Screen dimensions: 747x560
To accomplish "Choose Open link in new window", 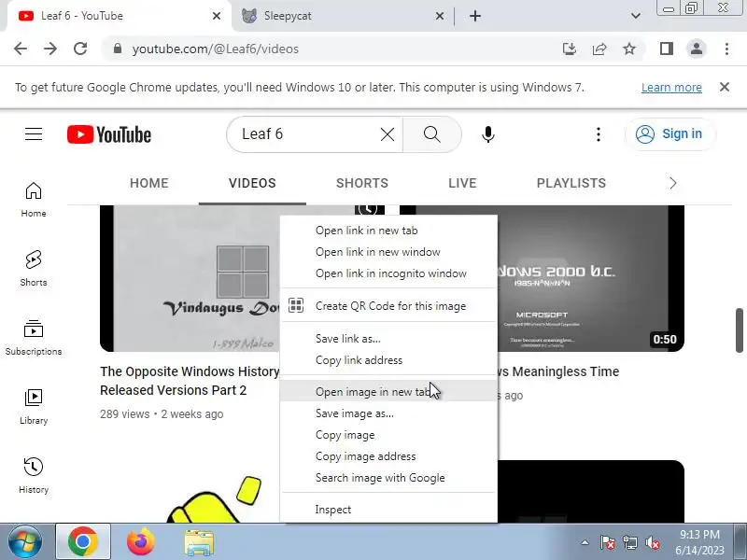I will pos(388,252).
